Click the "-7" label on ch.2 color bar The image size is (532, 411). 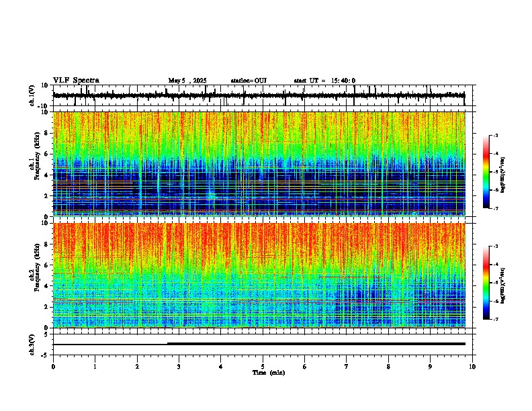coord(495,320)
